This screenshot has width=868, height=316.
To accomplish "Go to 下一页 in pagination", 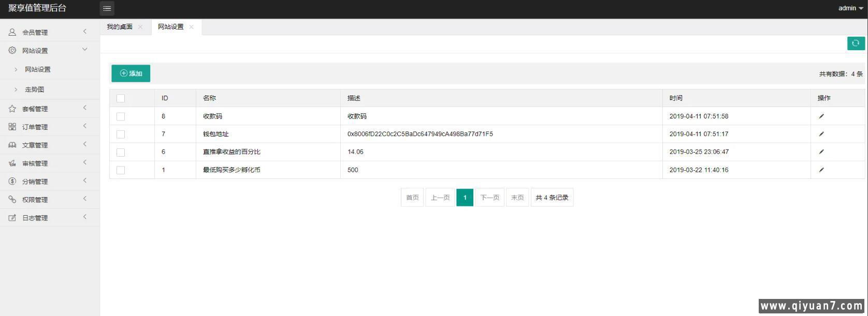I will tap(489, 198).
